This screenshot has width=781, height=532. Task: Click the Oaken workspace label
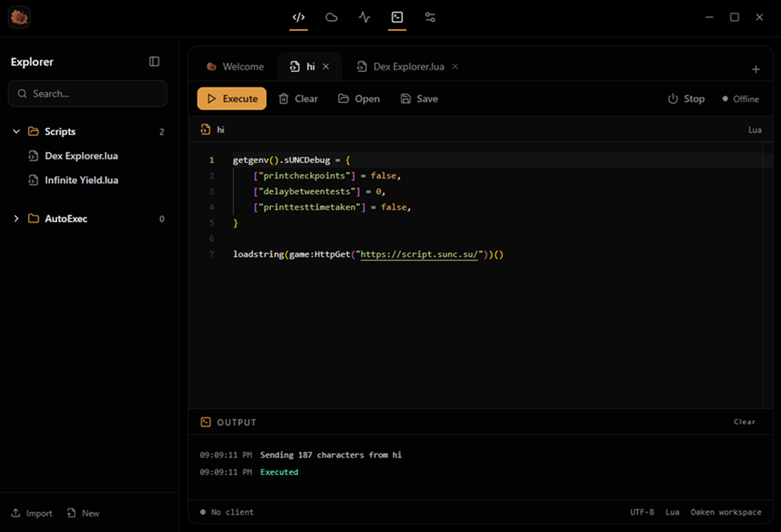(726, 512)
